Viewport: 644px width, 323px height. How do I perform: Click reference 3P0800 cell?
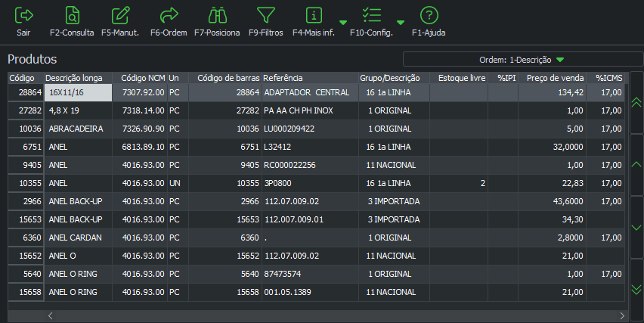(310, 183)
